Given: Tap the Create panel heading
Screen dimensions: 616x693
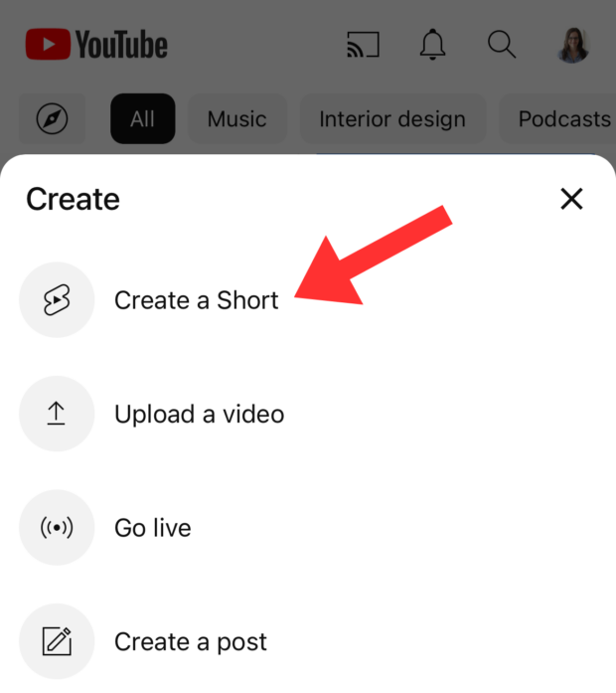Looking at the screenshot, I should coord(73,199).
